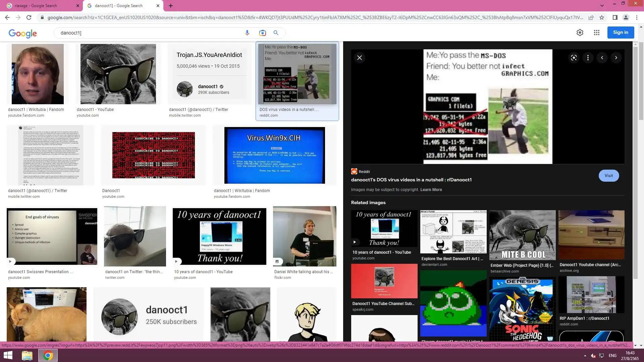
Task: Open Google settings gear
Action: pyautogui.click(x=580, y=33)
